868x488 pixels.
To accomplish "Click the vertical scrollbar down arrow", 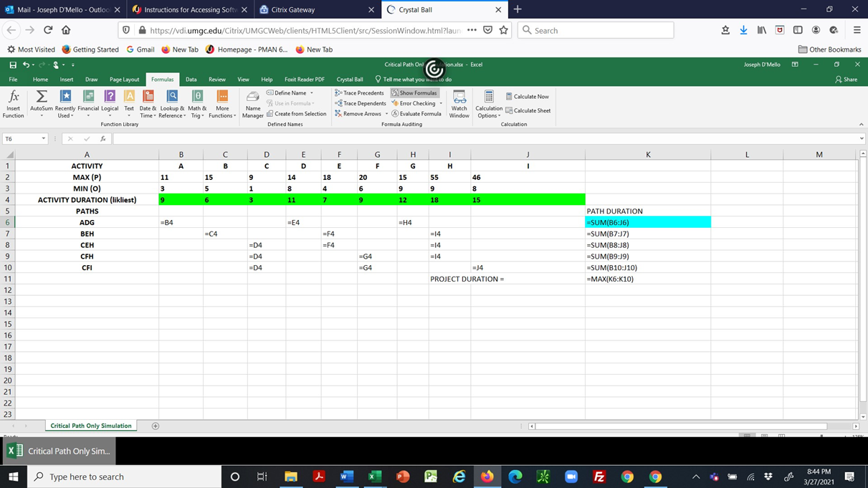I will [x=863, y=416].
